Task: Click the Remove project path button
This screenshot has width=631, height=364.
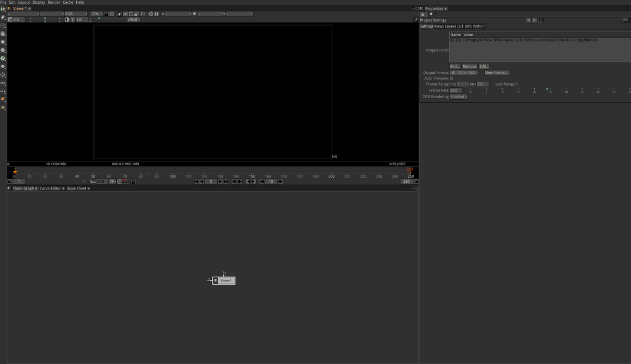Action: 470,66
